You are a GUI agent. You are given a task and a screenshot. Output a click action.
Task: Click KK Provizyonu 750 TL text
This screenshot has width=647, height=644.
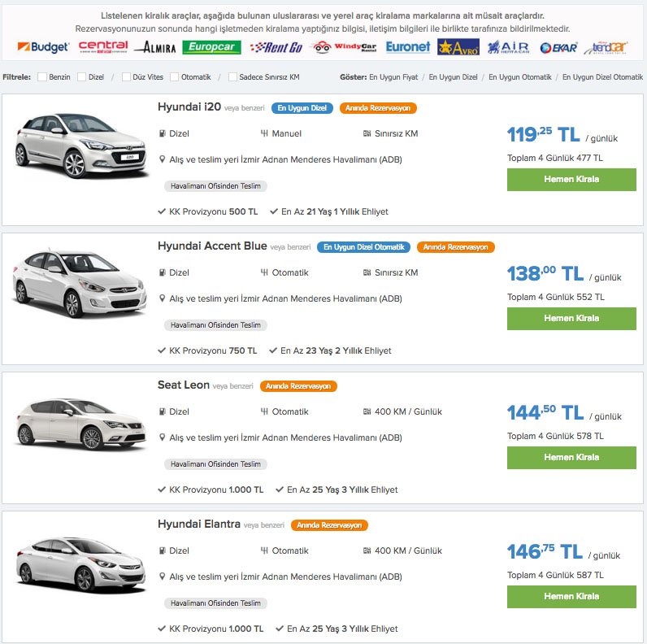tap(213, 351)
